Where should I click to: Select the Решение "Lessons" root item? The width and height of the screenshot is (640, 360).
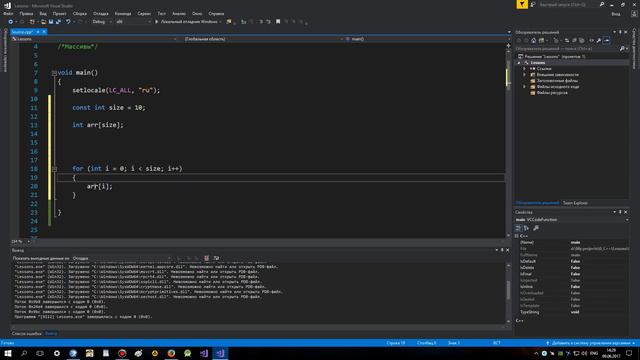pos(551,57)
